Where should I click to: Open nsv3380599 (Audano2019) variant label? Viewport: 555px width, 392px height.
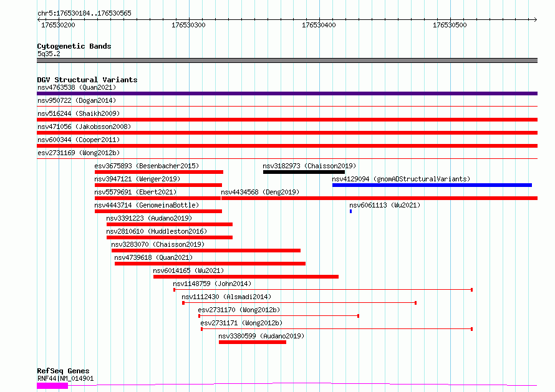(x=261, y=336)
